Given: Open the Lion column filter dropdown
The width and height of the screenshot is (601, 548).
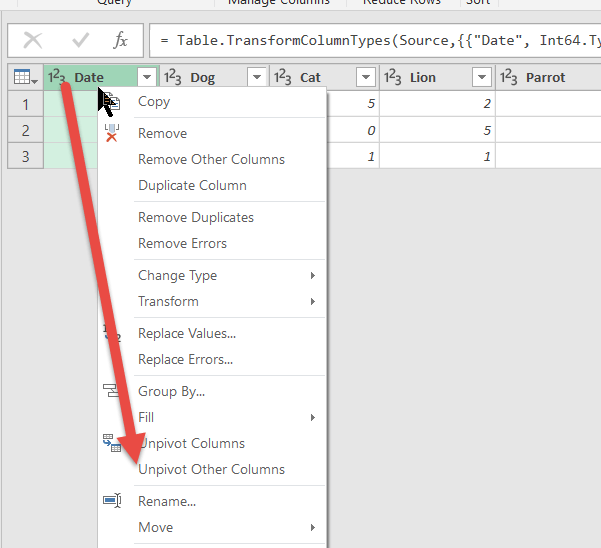Looking at the screenshot, I should point(482,78).
